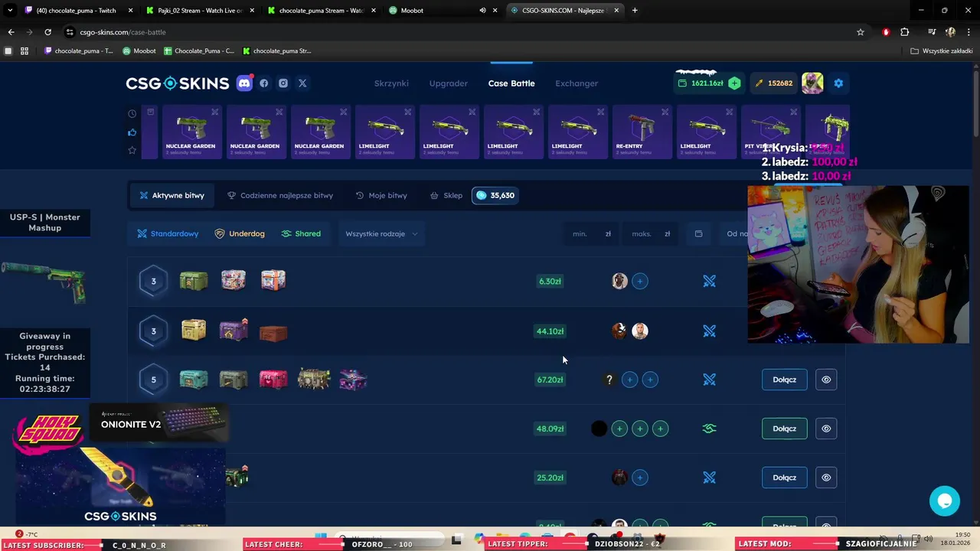Open the blue settings gear icon

(838, 83)
